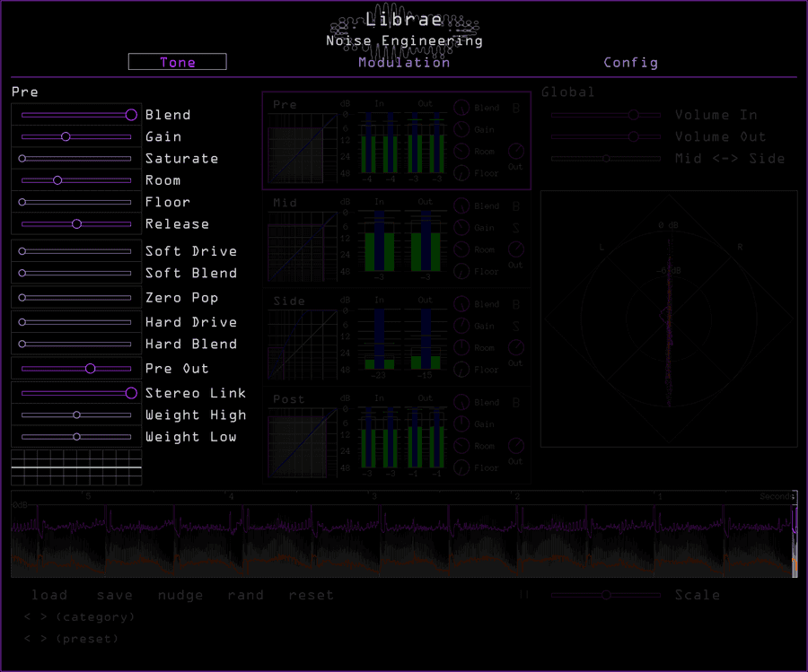This screenshot has width=808, height=672.
Task: Click the save preset button
Action: point(114,595)
